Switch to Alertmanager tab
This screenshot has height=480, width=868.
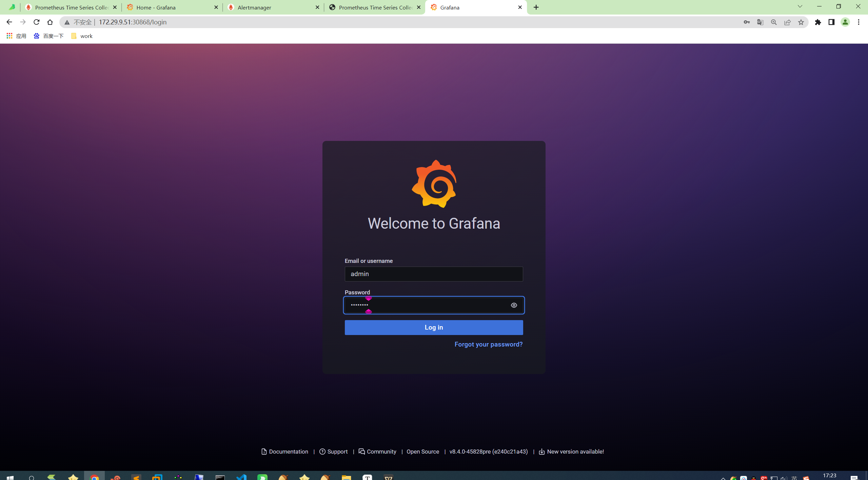pos(273,7)
